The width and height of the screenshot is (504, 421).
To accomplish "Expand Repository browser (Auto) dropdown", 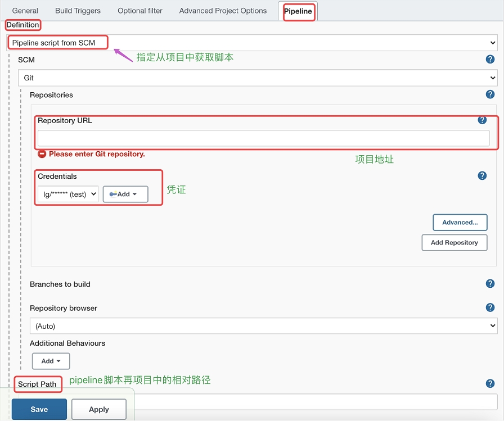I will 263,326.
